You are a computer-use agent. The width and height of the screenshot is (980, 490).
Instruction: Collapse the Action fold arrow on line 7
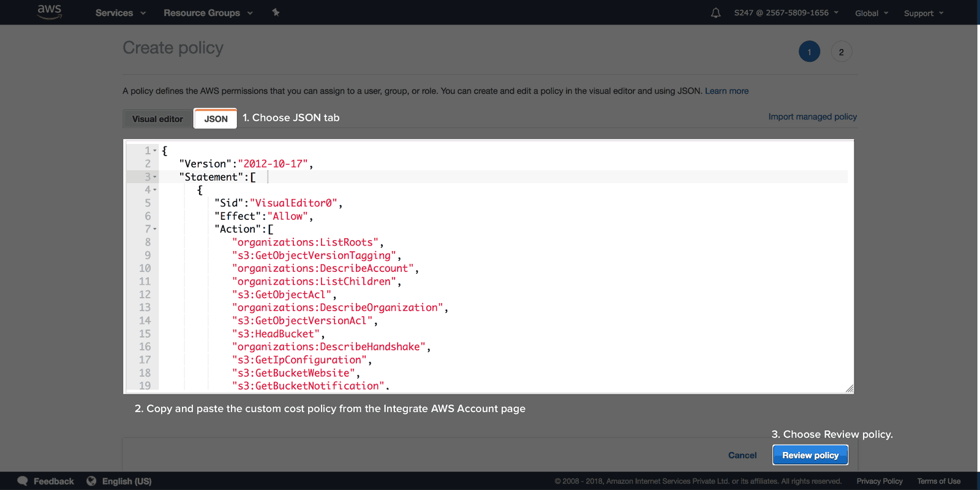pyautogui.click(x=155, y=229)
